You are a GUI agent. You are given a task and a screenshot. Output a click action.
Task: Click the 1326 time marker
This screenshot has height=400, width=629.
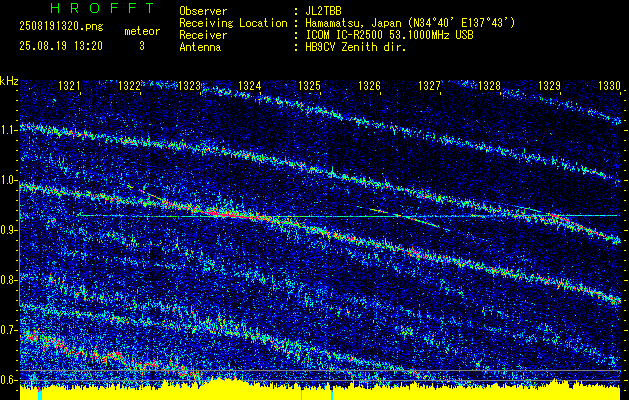[x=369, y=86]
